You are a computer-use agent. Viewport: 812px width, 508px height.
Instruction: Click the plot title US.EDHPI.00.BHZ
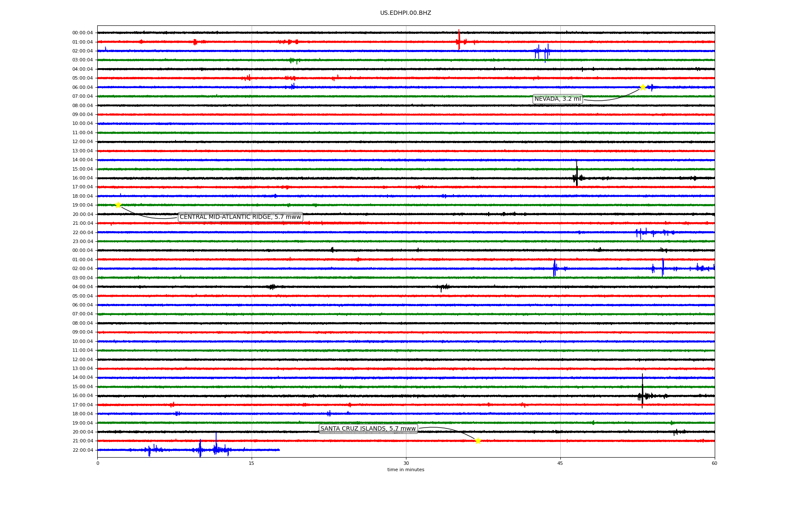405,13
